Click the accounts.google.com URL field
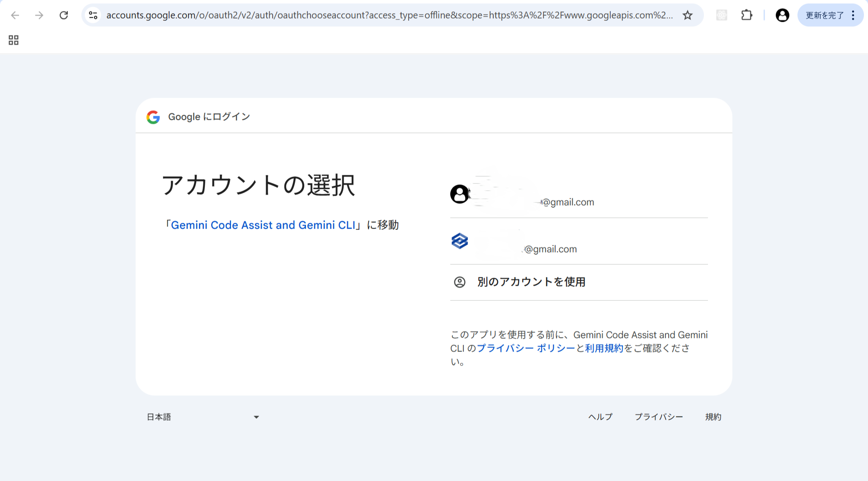 (390, 15)
